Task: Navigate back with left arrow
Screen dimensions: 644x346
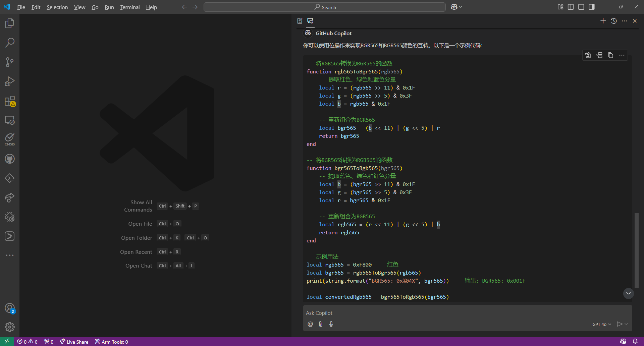Action: point(184,7)
